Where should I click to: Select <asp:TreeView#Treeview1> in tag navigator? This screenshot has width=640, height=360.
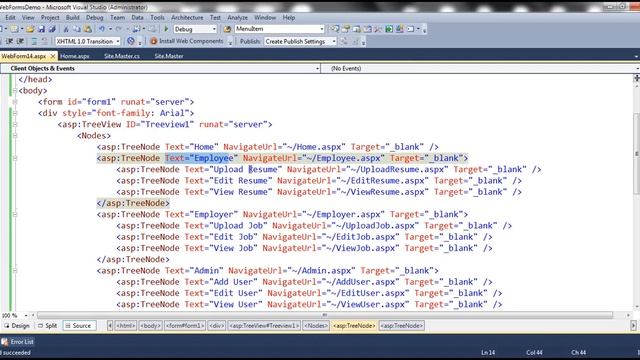(x=264, y=326)
